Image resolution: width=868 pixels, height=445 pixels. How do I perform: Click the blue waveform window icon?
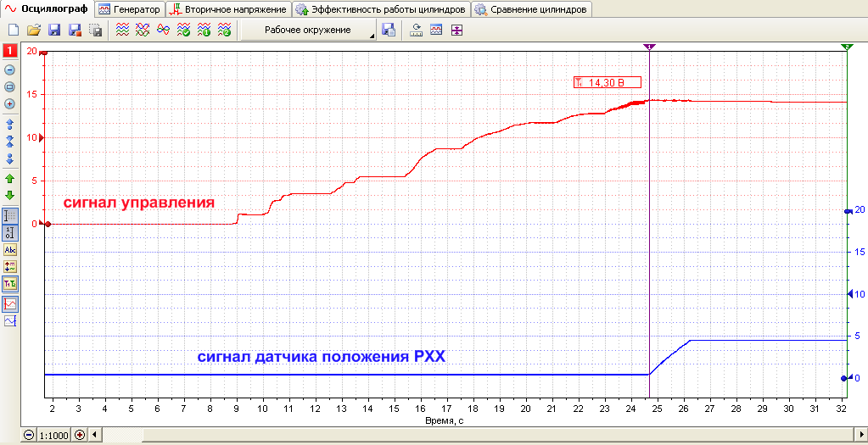436,31
